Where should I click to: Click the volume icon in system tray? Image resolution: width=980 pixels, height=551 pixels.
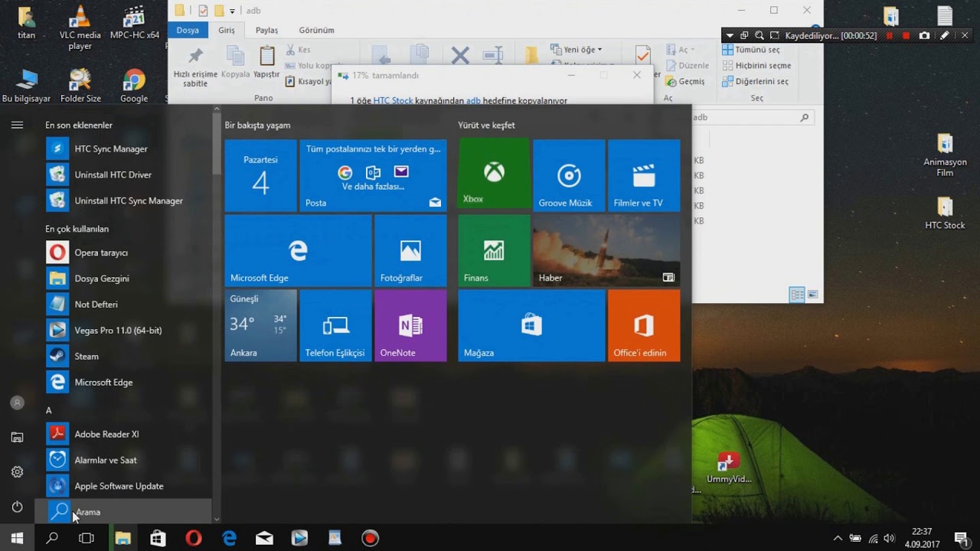pos(889,539)
